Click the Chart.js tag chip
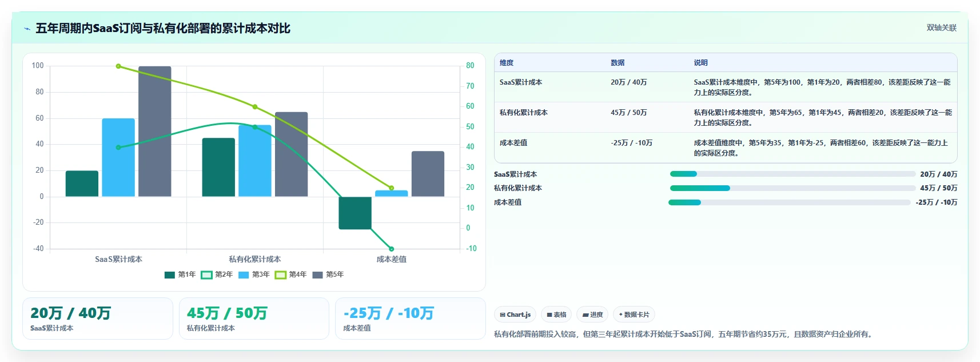Screen dimensions: 980x362 [x=515, y=315]
